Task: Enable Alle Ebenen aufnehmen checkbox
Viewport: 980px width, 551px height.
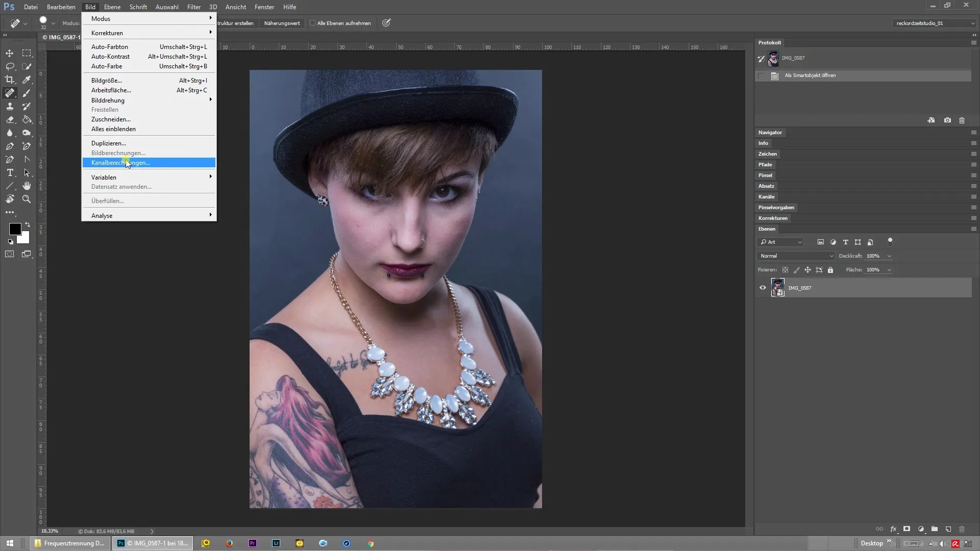Action: click(x=313, y=23)
